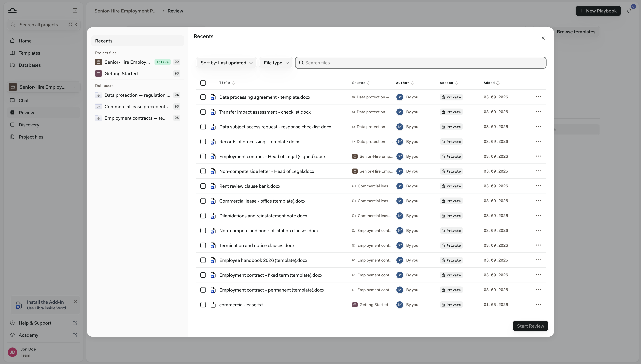Click the New Playbook button
Screen dimensions: 641x364
click(x=598, y=11)
